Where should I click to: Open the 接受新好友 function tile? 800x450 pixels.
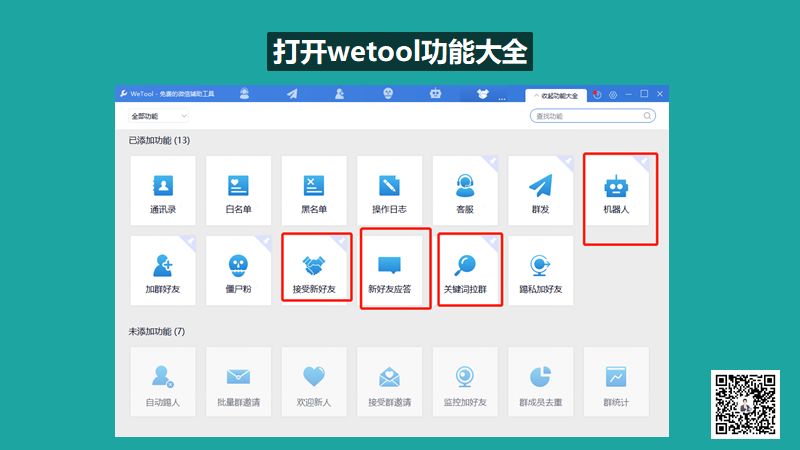click(315, 270)
